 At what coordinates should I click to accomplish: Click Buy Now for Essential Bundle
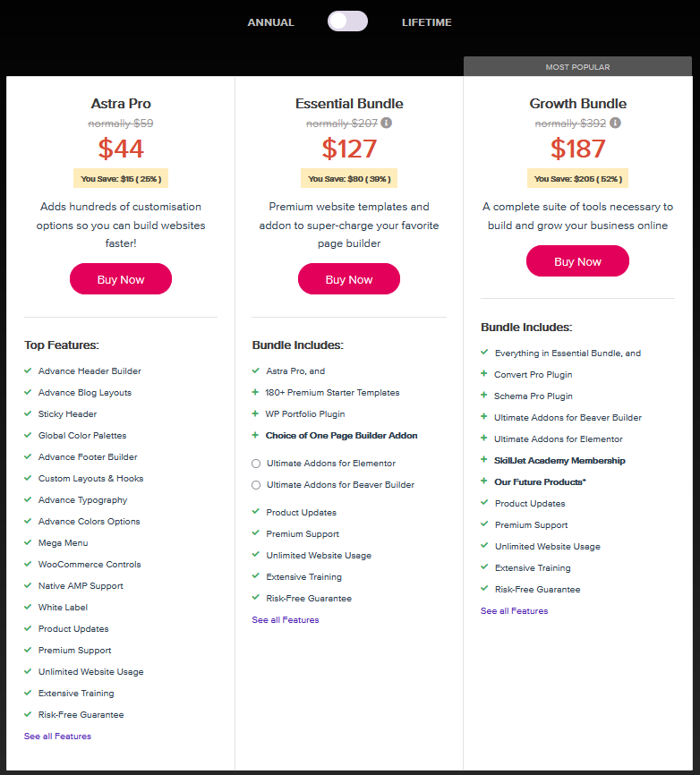pos(349,279)
